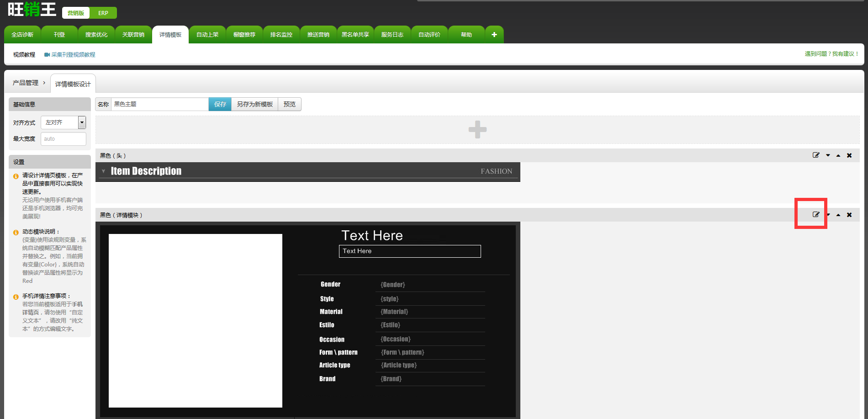Click the {Form \ pattern} variable

coord(402,352)
